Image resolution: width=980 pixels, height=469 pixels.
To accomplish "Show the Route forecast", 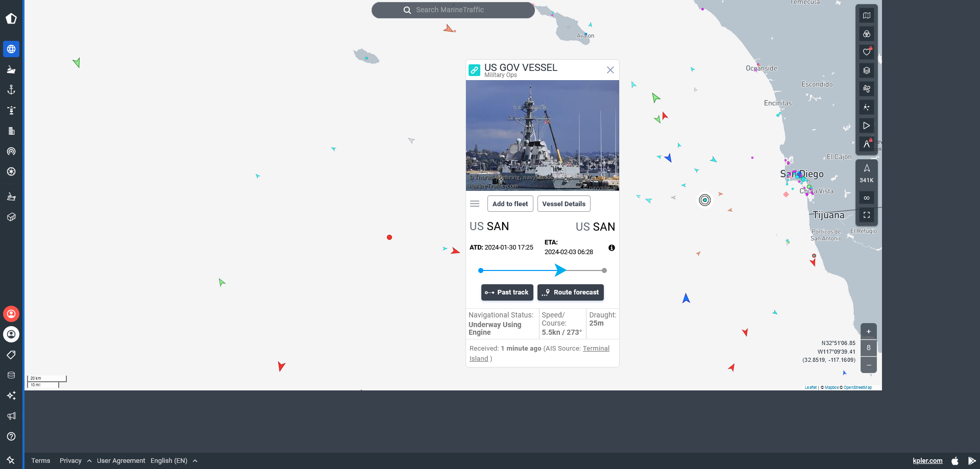I will [x=571, y=292].
